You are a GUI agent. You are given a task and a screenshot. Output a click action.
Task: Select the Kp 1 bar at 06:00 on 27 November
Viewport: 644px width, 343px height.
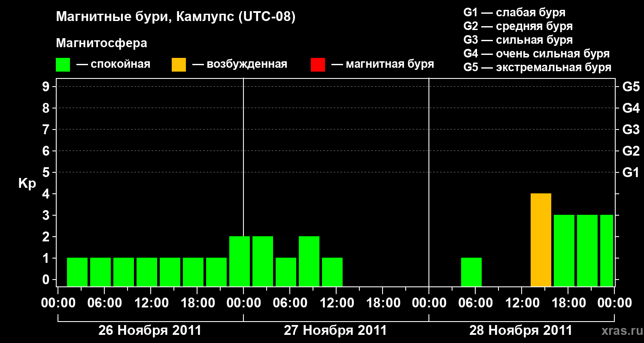pyautogui.click(x=286, y=272)
